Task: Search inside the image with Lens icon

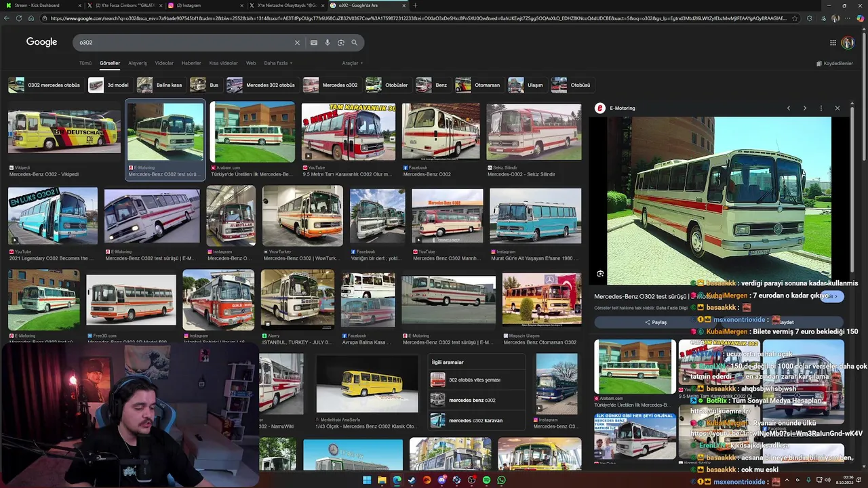Action: 600,274
